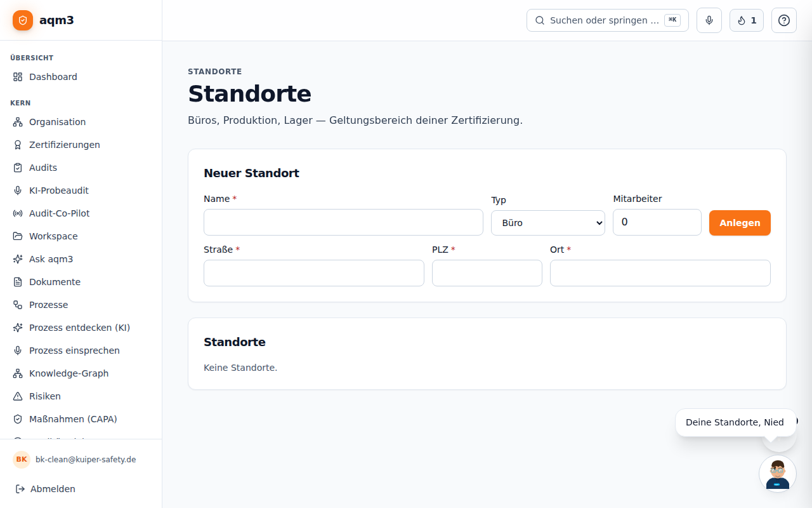812x508 pixels.
Task: Open Dashboard in the sidebar
Action: click(81, 77)
